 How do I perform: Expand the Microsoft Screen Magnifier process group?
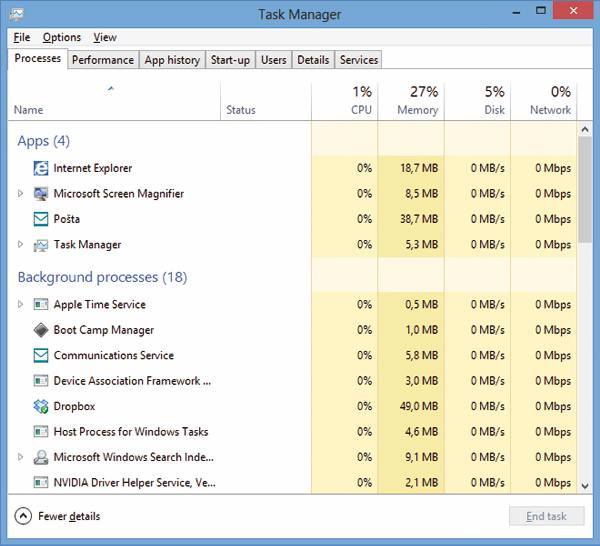coord(20,194)
